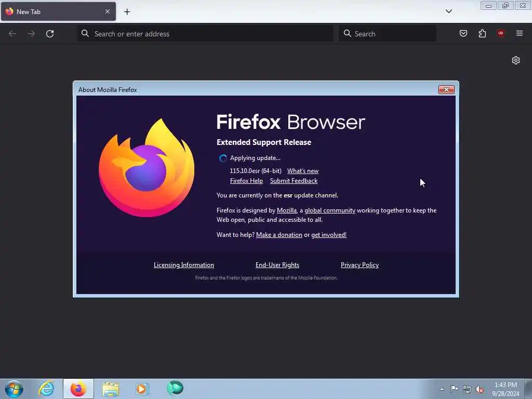The image size is (532, 399).
Task: Show hidden tray icons arrow
Action: pos(442,390)
